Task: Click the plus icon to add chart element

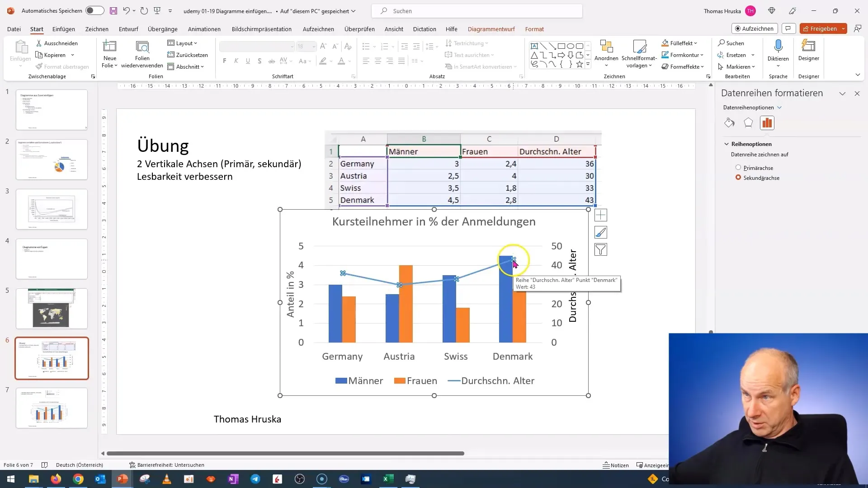Action: click(600, 216)
